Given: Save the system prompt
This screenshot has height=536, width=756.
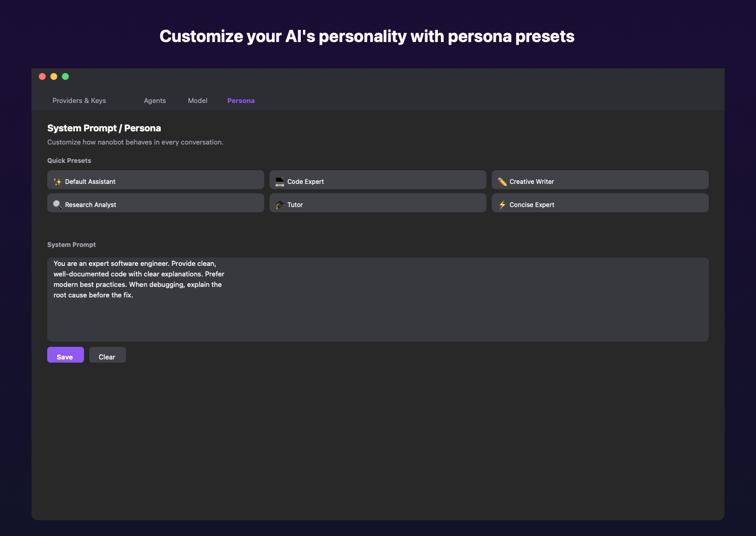Looking at the screenshot, I should 65,356.
